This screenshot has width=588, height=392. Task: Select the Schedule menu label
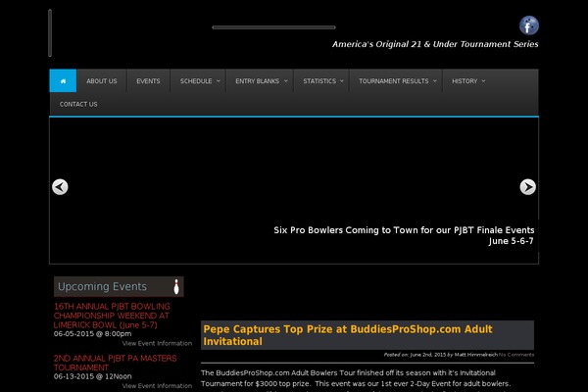pos(196,81)
